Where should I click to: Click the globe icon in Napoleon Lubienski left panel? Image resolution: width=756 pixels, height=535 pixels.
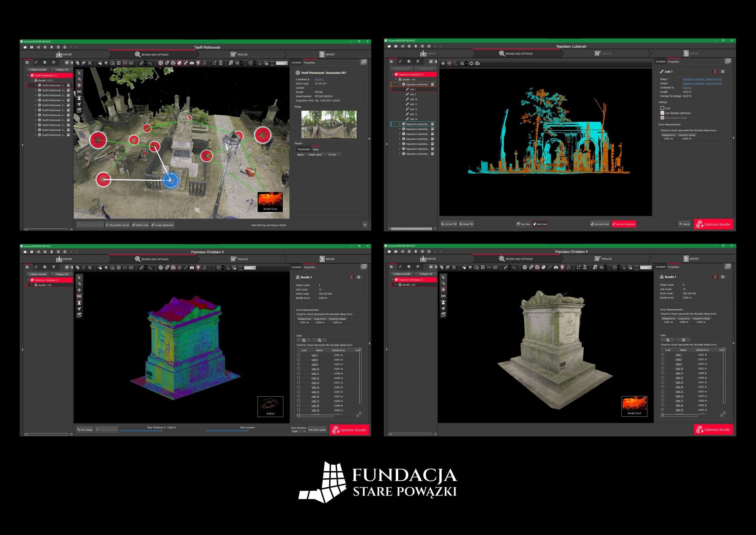pos(409,61)
